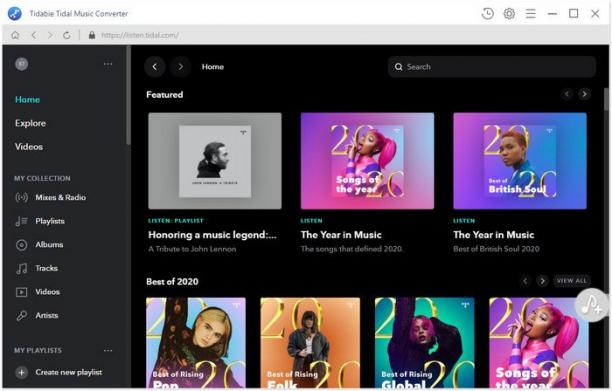Image resolution: width=612 pixels, height=391 pixels.
Task: Click the Playlists list icon
Action: [21, 221]
